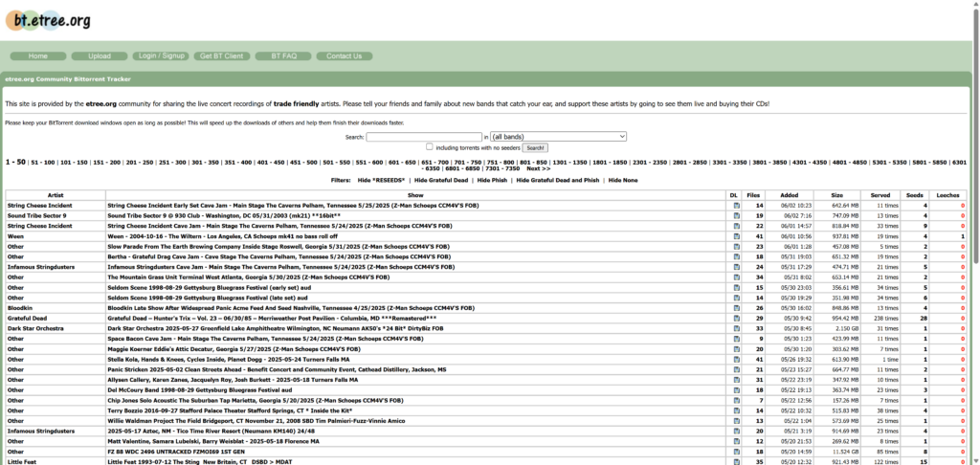Image resolution: width=980 pixels, height=465 pixels.
Task: Go to the Home page
Action: 38,56
